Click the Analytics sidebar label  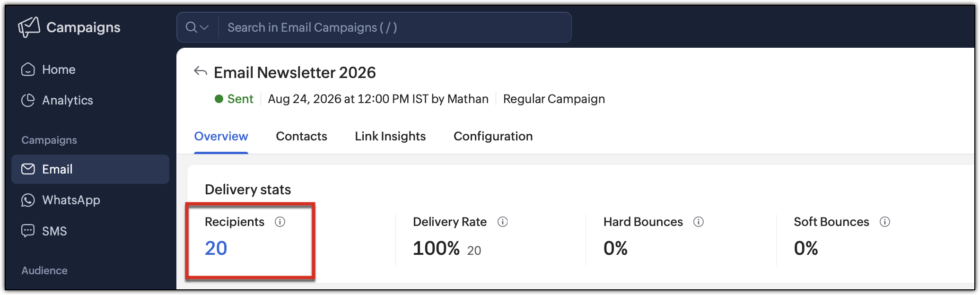pyautogui.click(x=68, y=100)
